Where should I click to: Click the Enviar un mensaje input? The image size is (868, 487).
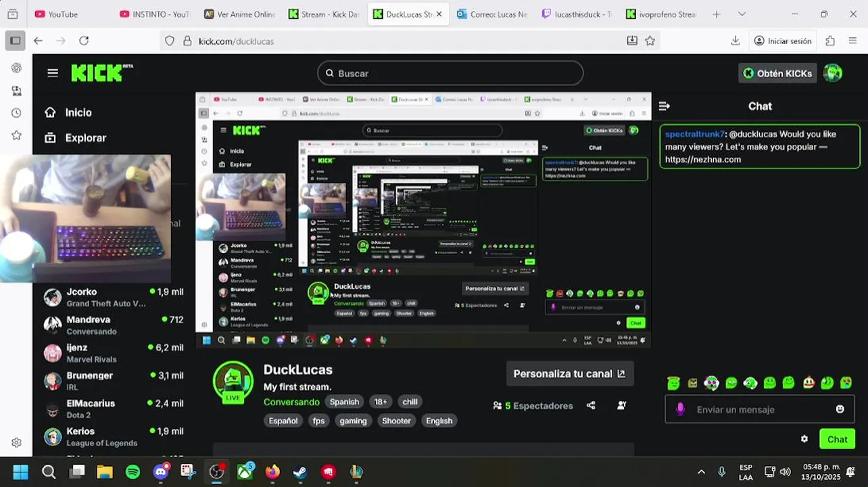tap(761, 409)
